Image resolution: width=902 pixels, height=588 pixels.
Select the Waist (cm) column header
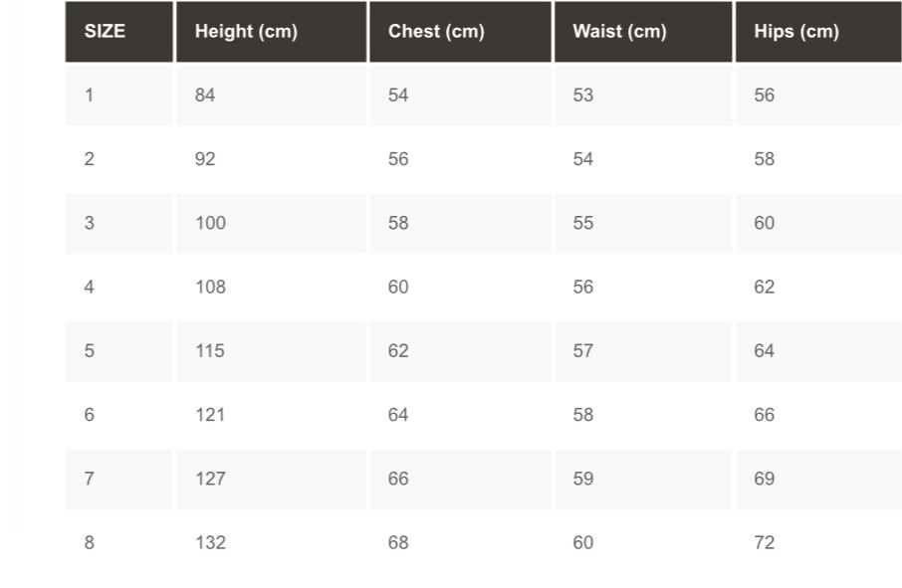[643, 32]
